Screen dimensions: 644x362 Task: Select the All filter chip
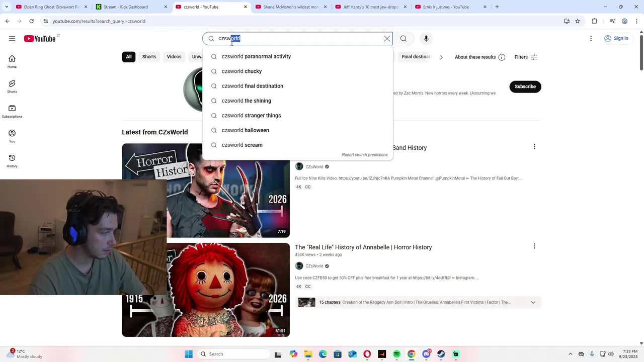pyautogui.click(x=129, y=57)
